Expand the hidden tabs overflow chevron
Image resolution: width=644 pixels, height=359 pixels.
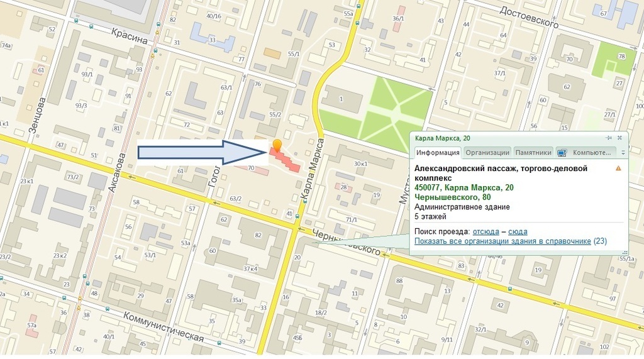coord(623,153)
